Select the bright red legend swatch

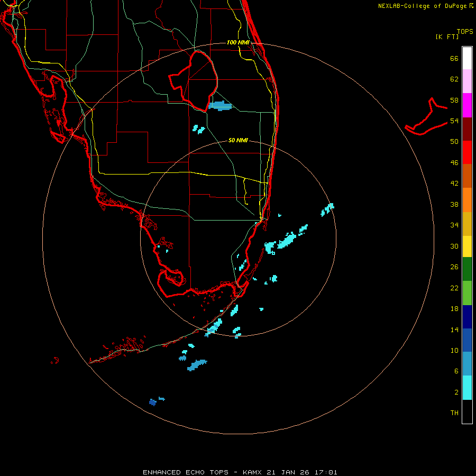coord(467,152)
